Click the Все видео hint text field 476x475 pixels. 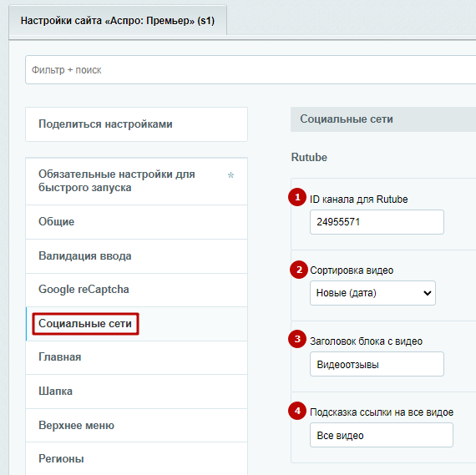tap(382, 435)
